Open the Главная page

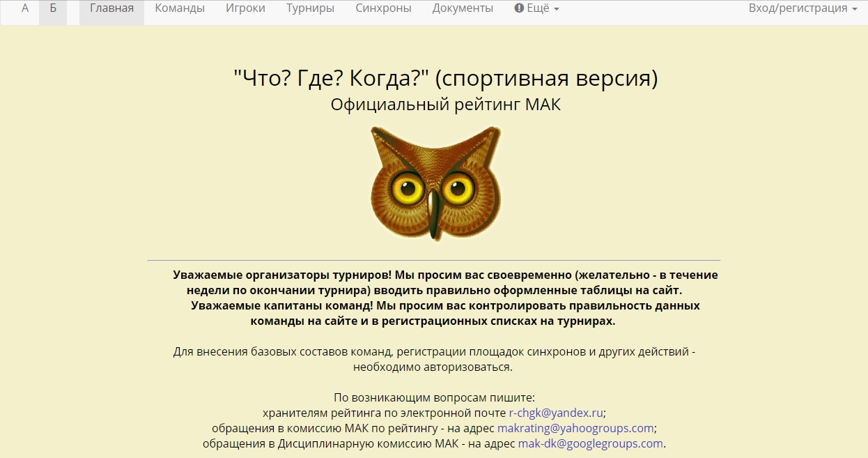click(x=111, y=9)
